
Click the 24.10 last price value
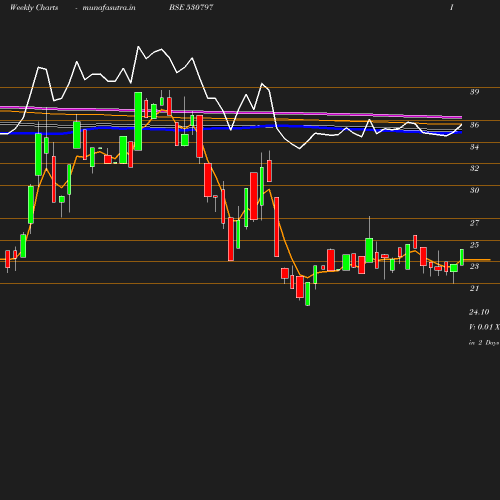click(479, 312)
